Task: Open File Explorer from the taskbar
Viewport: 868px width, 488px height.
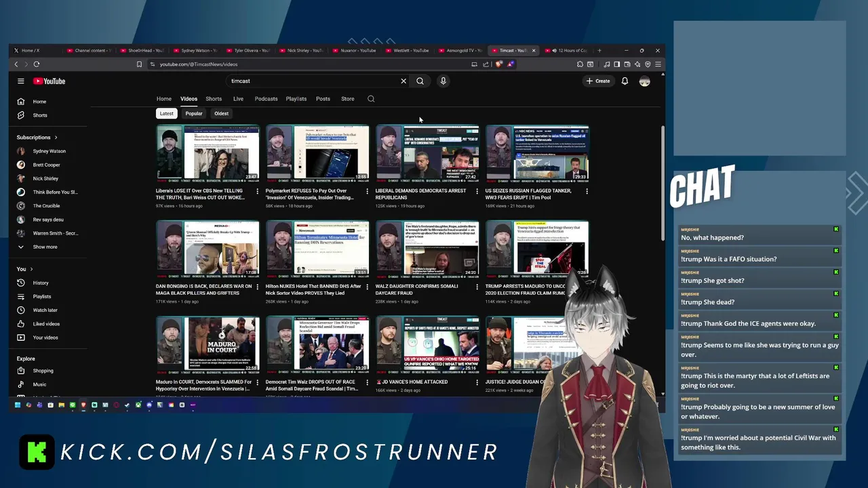Action: click(x=61, y=405)
